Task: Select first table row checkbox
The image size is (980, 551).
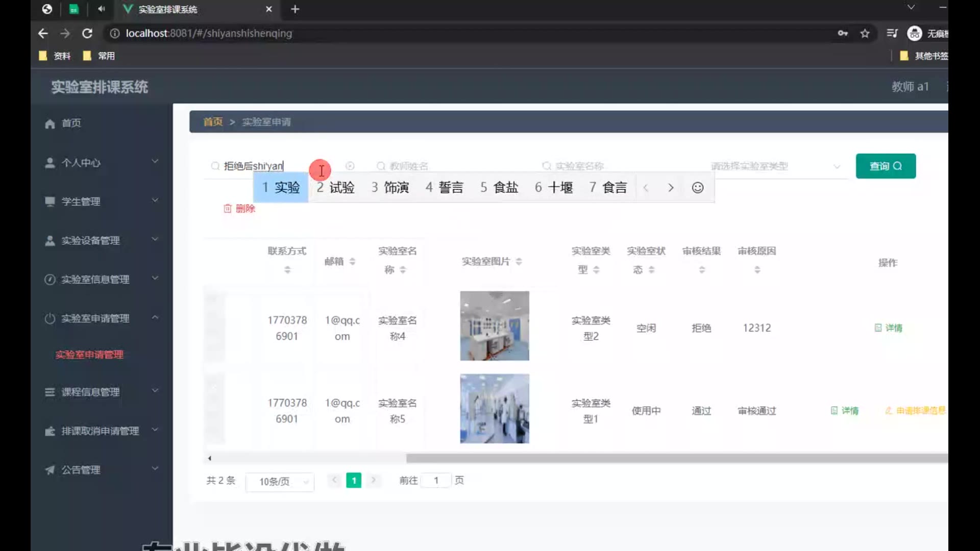Action: (x=214, y=327)
